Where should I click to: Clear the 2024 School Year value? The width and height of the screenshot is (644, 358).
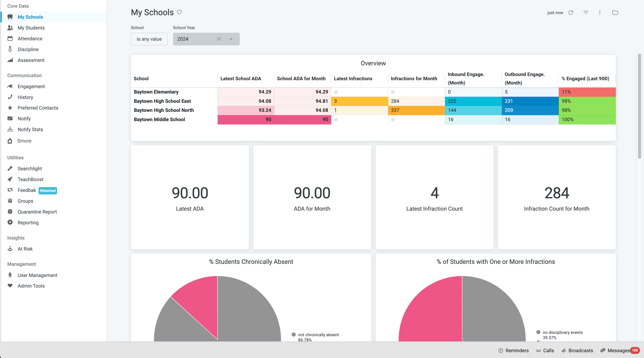(219, 39)
